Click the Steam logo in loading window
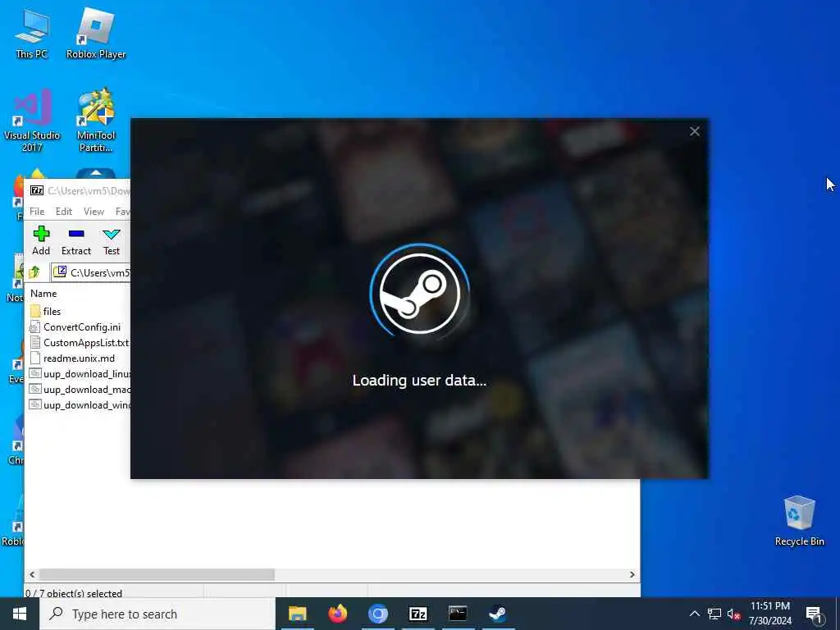 [x=419, y=293]
